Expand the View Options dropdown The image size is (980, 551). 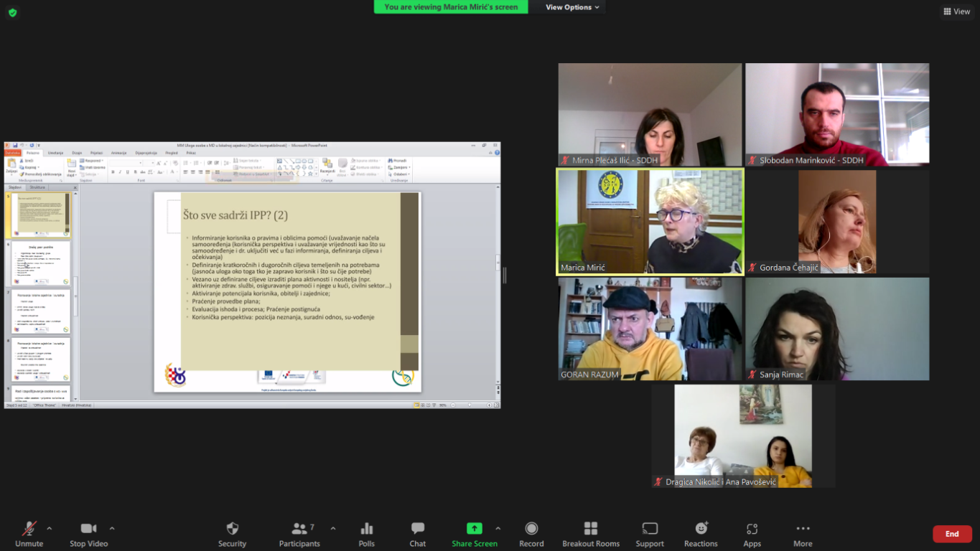click(572, 7)
